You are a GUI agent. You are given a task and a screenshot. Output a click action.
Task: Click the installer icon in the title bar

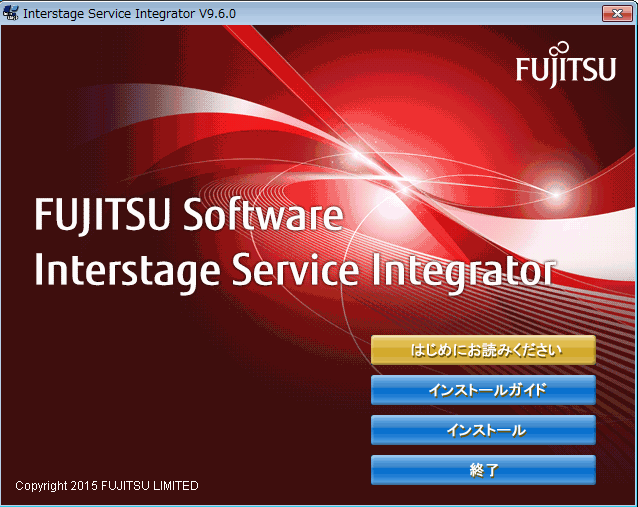click(10, 13)
